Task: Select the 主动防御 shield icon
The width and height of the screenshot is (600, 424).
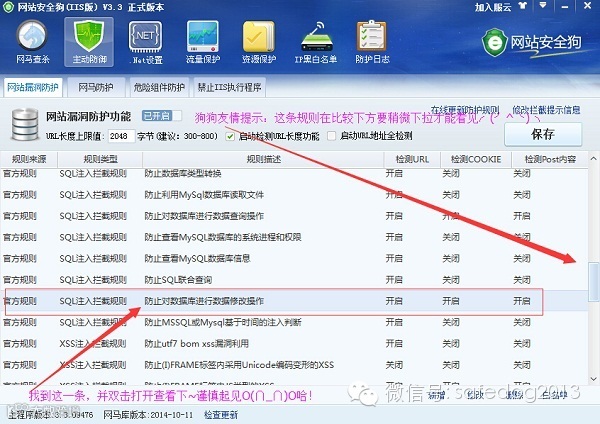Action: pos(89,42)
